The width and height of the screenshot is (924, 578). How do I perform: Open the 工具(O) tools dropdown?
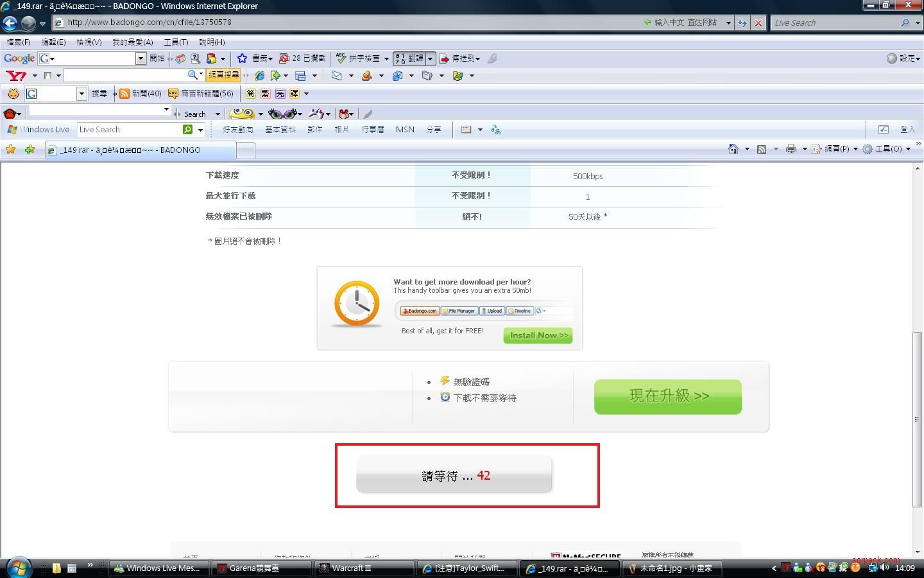click(x=886, y=149)
